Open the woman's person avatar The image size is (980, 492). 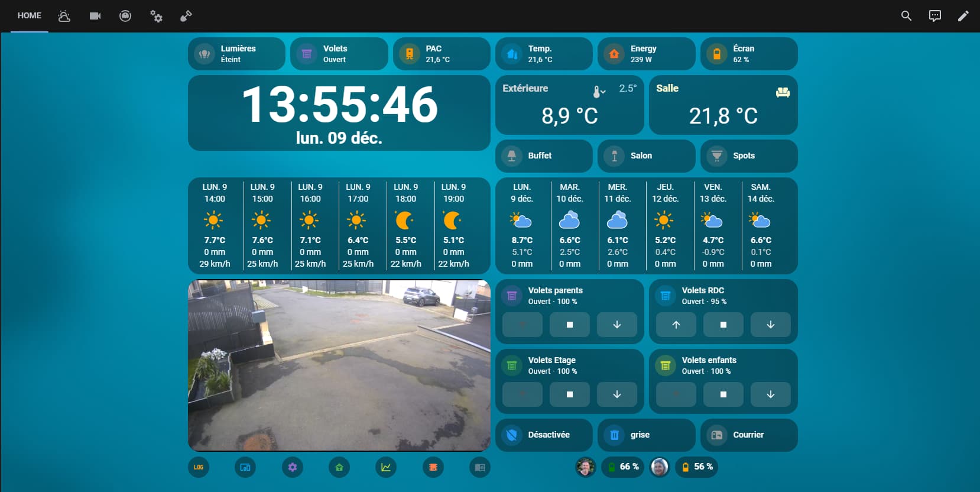(x=660, y=467)
